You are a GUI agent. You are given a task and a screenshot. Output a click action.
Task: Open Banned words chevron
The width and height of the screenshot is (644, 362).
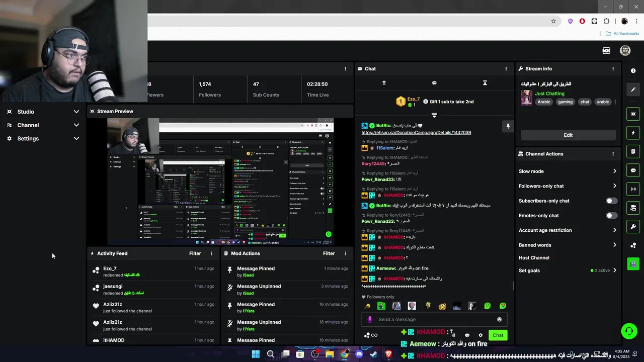615,245
